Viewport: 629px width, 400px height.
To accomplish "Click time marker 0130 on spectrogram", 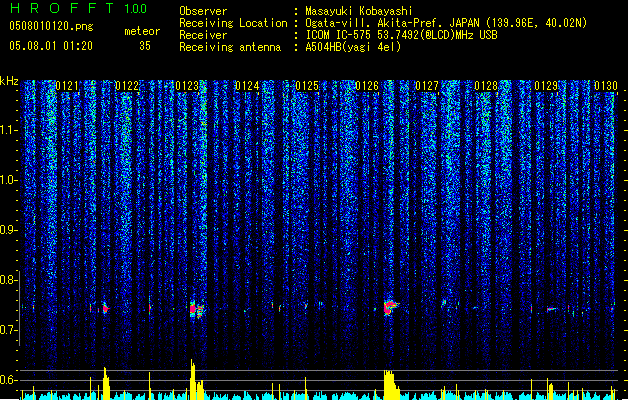I will 606,86.
